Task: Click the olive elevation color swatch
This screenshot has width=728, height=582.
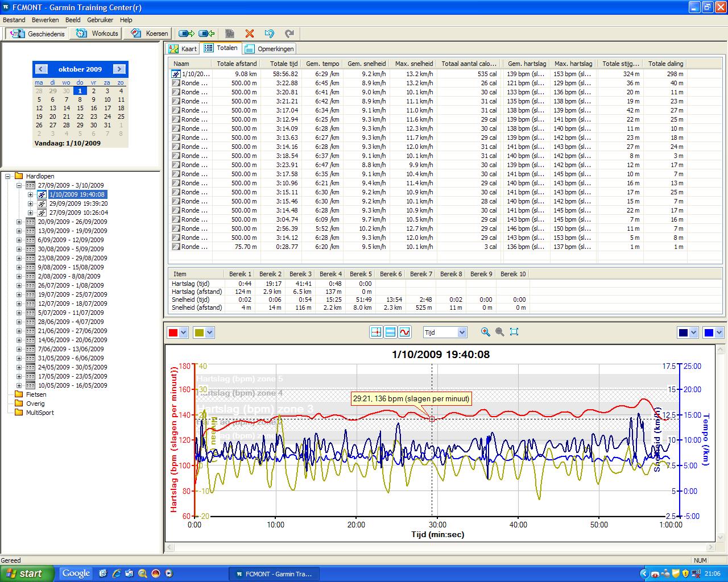Action: click(x=200, y=333)
